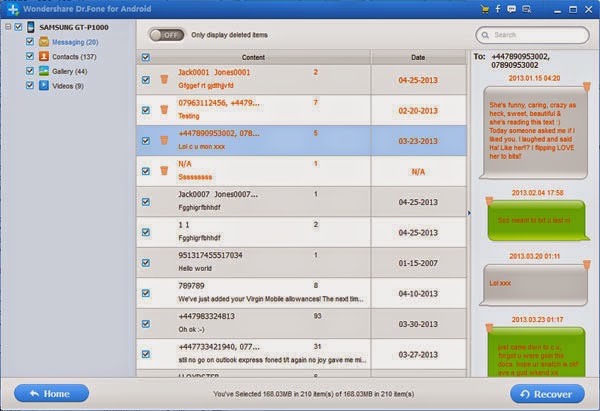Click the Dr.Fone plus logo icon
The width and height of the screenshot is (600, 411).
[13, 10]
